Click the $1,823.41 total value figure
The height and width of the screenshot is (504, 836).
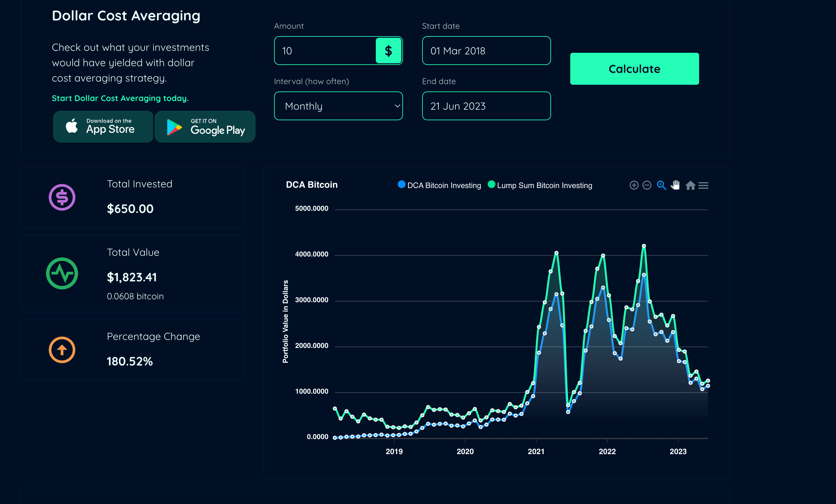point(132,278)
